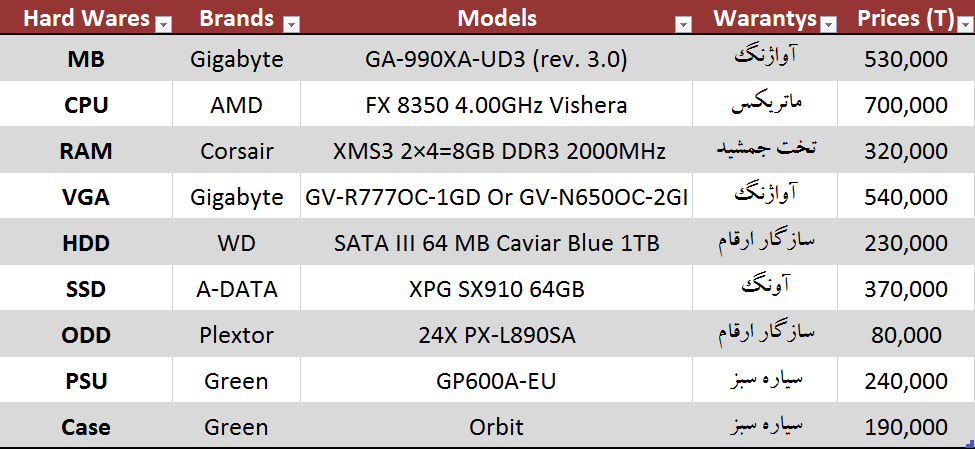
Task: Select the 80,000 price cell
Action: coord(906,335)
